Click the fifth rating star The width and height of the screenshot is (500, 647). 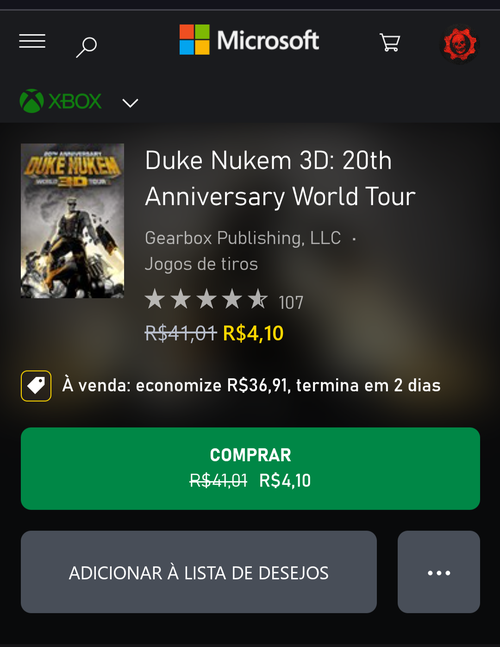258,299
